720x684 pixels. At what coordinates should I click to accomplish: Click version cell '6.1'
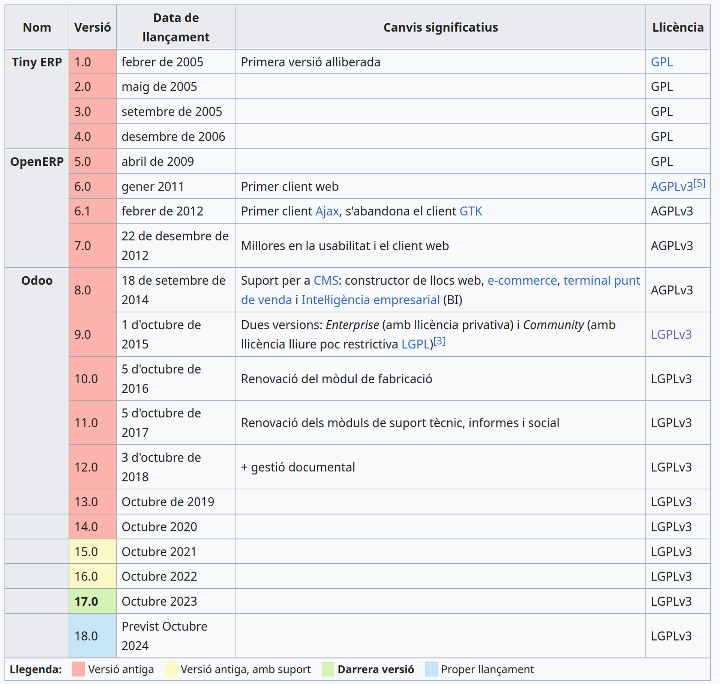point(93,211)
